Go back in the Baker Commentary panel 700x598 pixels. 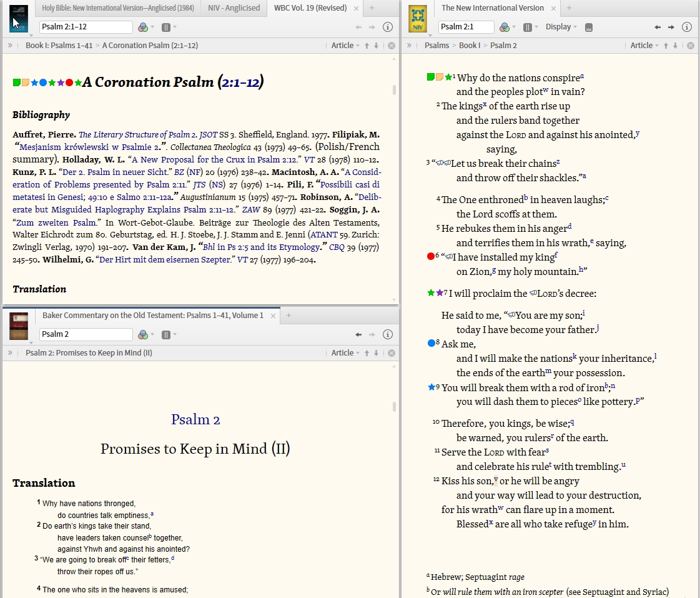(358, 334)
